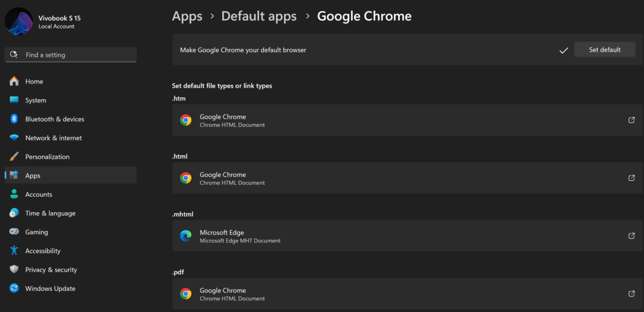Open external link icon for .mhtml
Screen dimensions: 644x312
click(x=632, y=235)
